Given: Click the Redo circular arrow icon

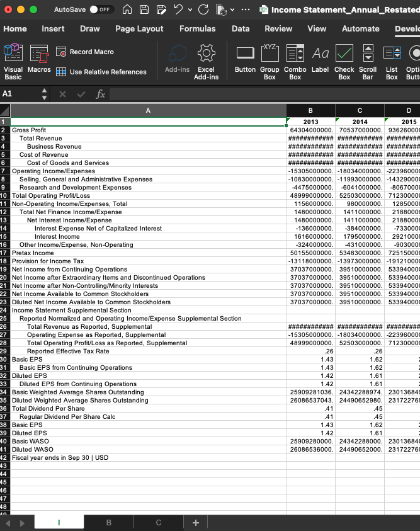Looking at the screenshot, I should pos(203,9).
